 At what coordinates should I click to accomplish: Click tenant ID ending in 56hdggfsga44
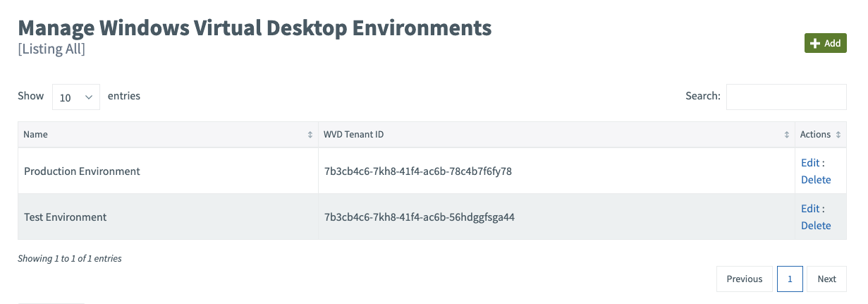(x=420, y=217)
